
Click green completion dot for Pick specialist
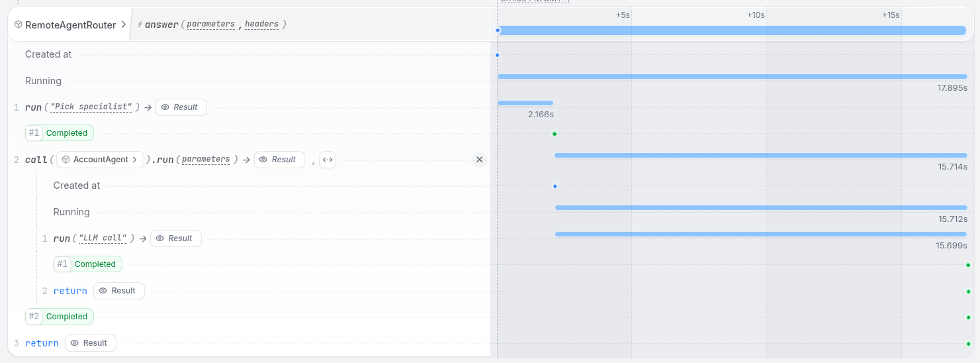(555, 134)
